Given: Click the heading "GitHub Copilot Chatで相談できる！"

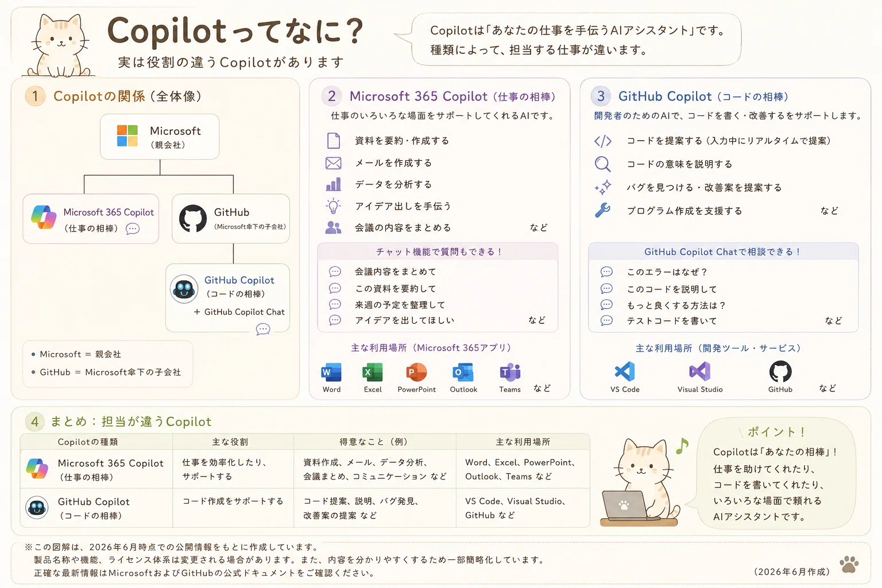Looking at the screenshot, I should 723,252.
